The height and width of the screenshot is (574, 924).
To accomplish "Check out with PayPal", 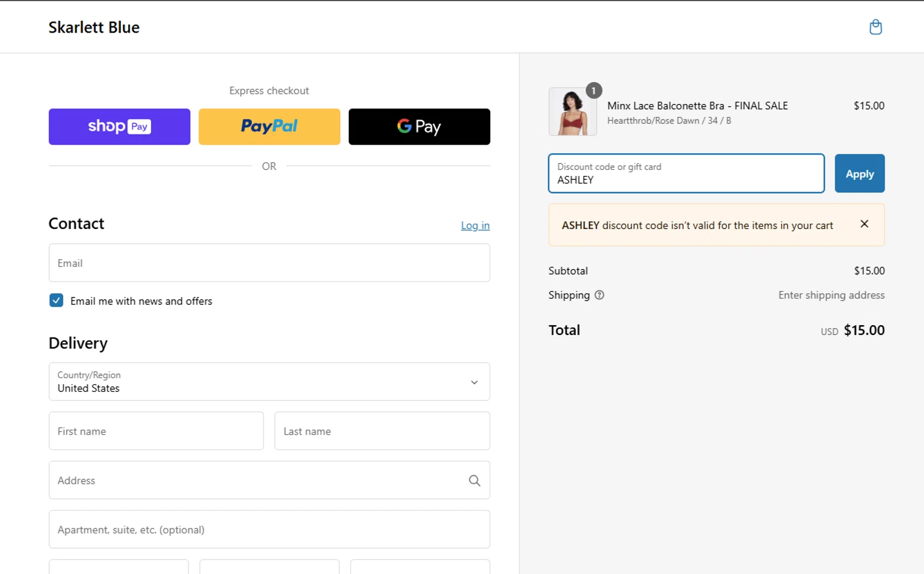I will (x=269, y=127).
